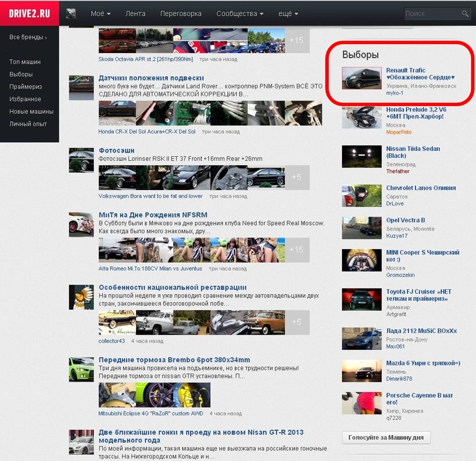Open Праймериз in the sidebar

(x=25, y=87)
